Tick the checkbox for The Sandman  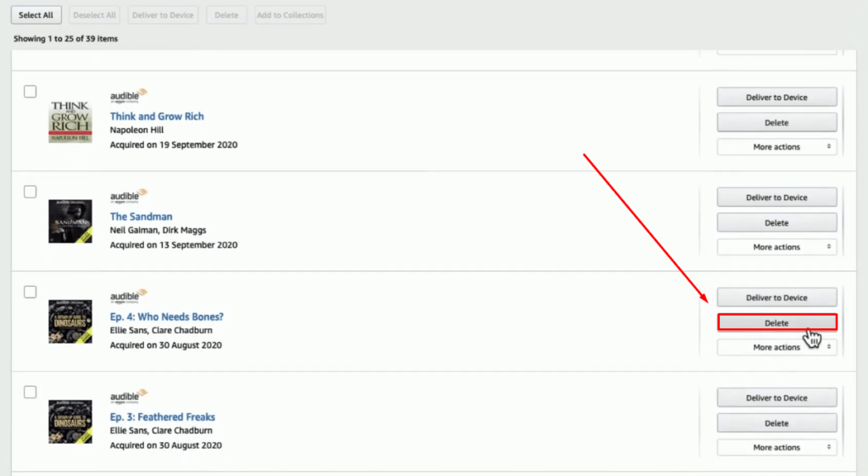[x=31, y=192]
